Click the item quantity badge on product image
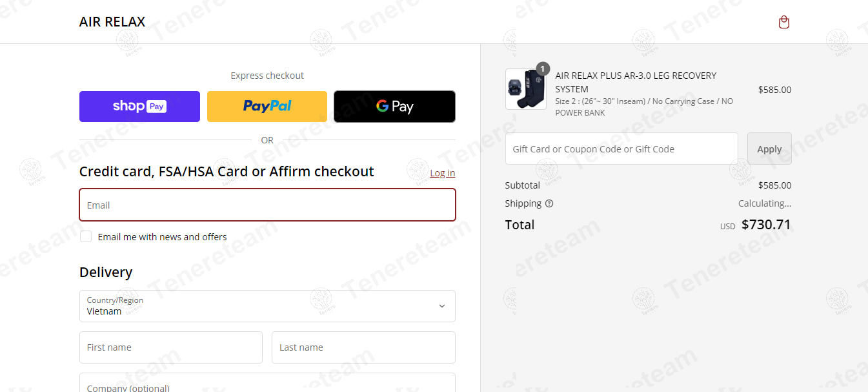Screen dimensions: 868x392 click(x=543, y=68)
